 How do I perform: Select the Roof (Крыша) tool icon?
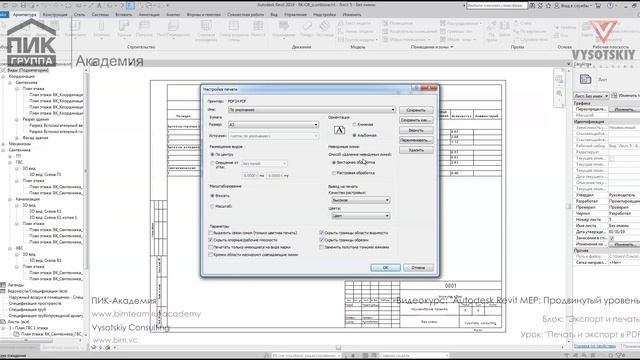(124, 27)
